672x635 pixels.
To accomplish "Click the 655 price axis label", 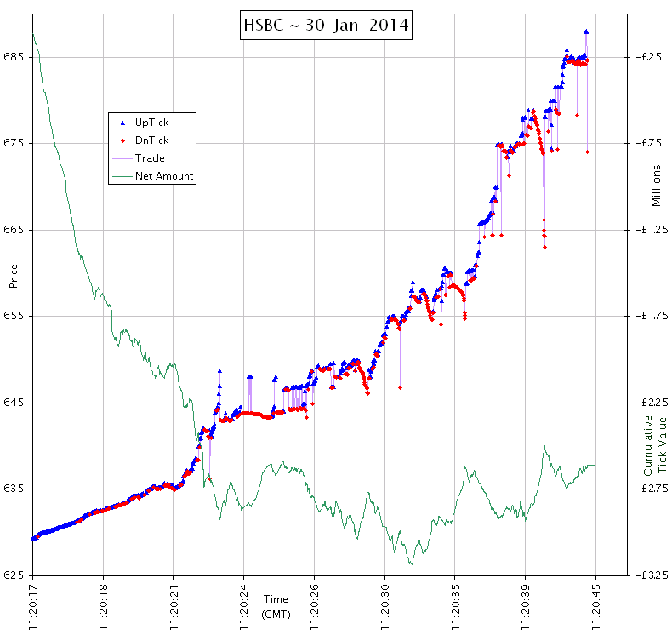I will (12, 316).
